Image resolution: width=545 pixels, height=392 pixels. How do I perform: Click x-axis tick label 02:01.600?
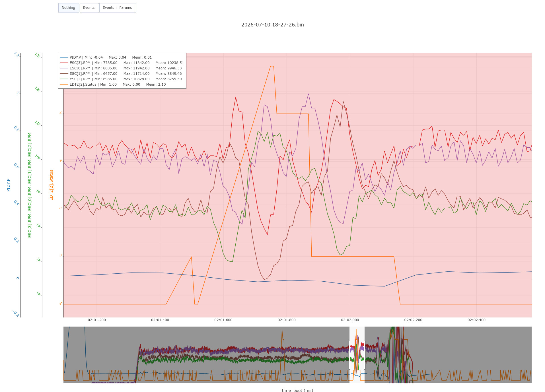point(223,320)
